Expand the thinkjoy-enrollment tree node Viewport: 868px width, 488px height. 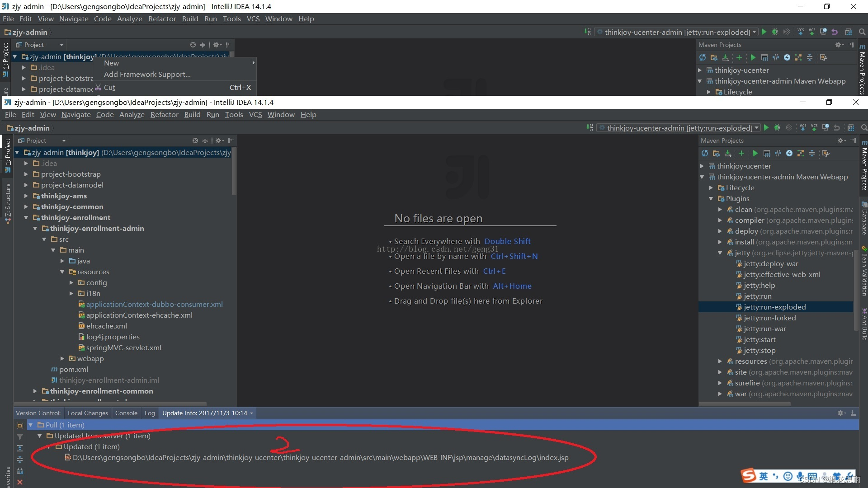click(x=28, y=217)
